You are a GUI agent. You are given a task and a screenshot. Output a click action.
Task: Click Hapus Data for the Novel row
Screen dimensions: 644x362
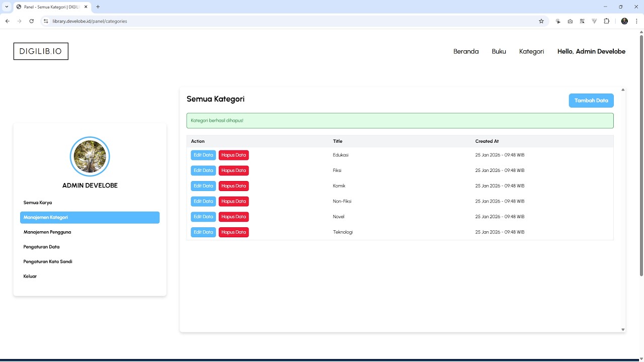pos(233,217)
